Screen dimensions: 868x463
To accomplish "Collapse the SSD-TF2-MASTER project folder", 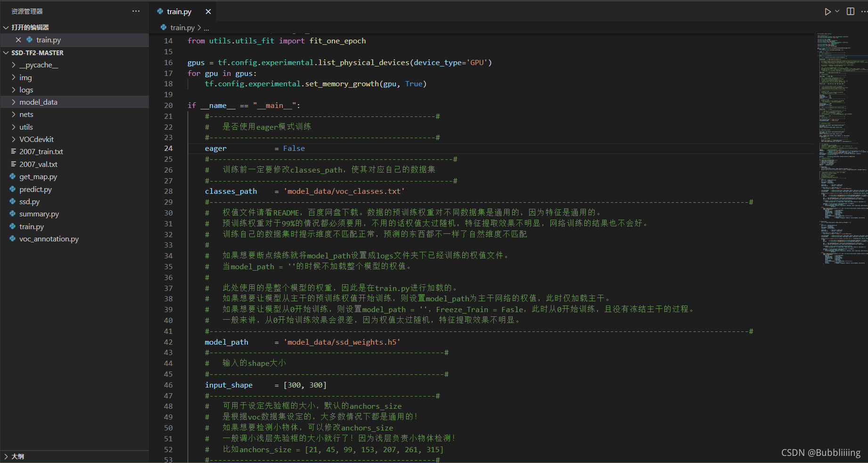I will (x=6, y=53).
